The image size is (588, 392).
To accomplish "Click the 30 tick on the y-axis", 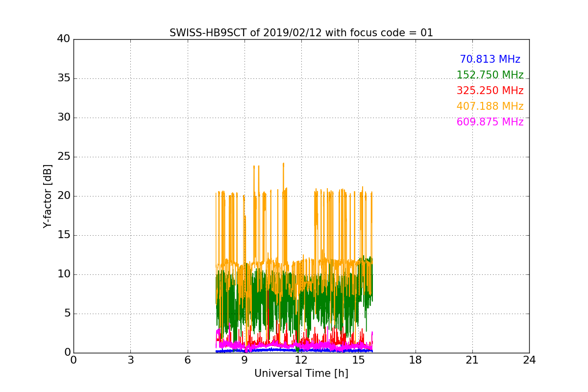I will tap(64, 118).
